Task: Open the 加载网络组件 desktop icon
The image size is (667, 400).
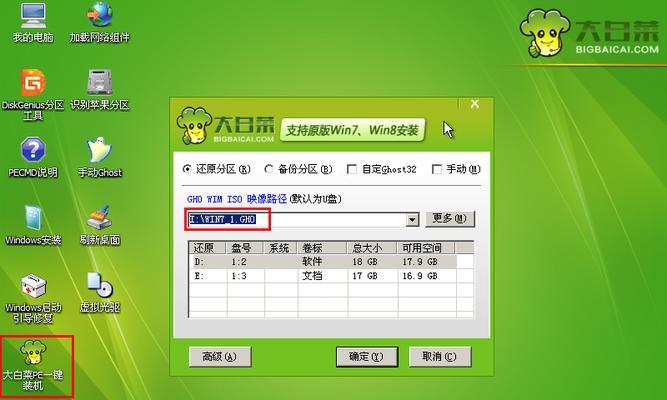Action: 100,22
